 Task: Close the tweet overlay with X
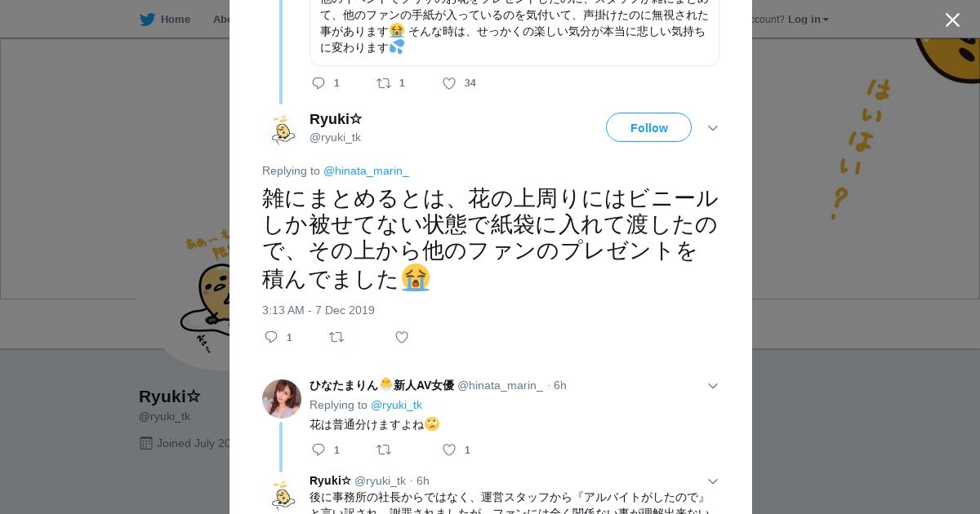point(952,20)
